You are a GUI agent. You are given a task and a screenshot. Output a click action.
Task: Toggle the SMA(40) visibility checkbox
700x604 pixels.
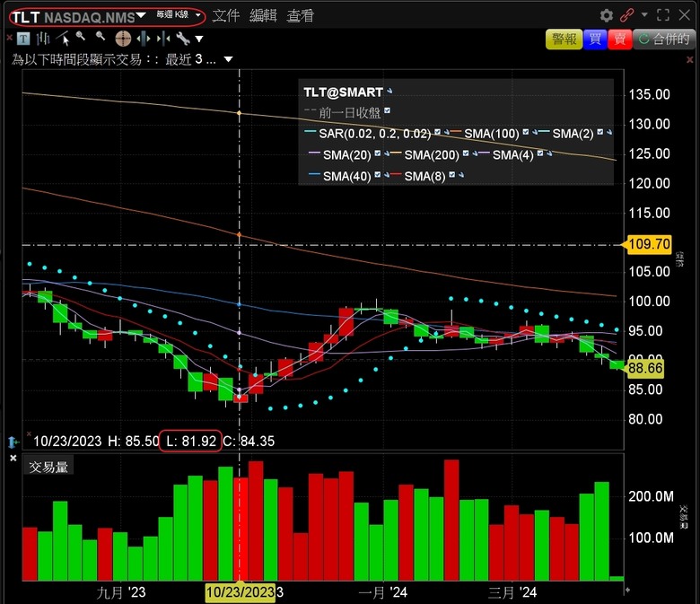click(378, 174)
